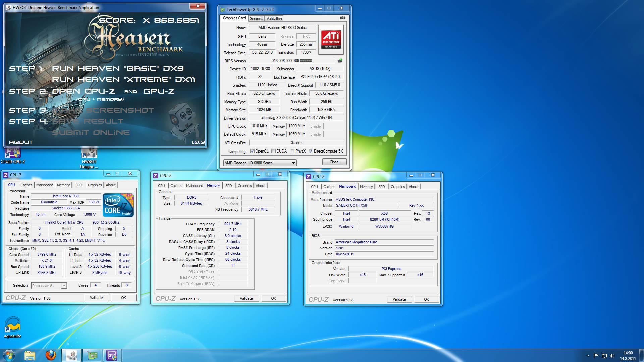Open About tab in the CPU-Z CPU window
Image resolution: width=644 pixels, height=362 pixels.
111,185
